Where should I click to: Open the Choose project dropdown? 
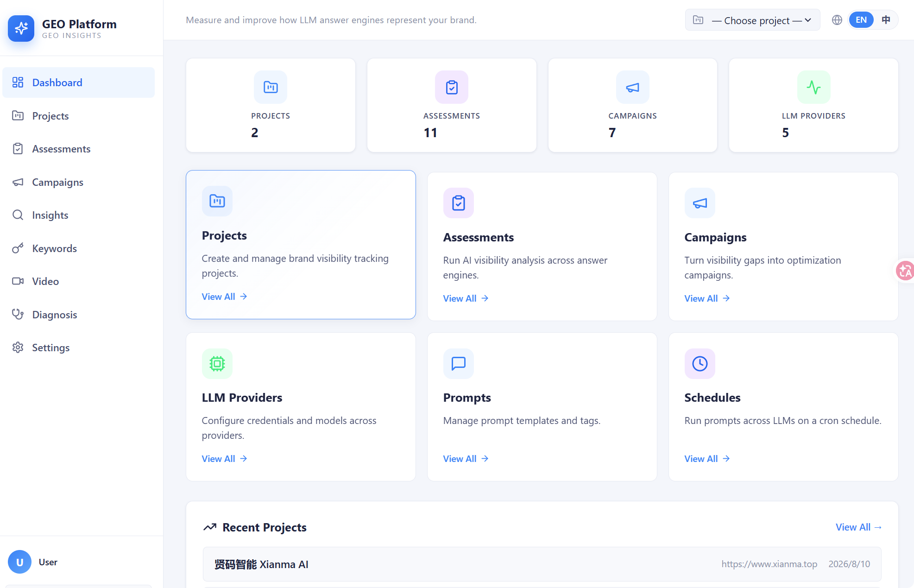coord(752,20)
